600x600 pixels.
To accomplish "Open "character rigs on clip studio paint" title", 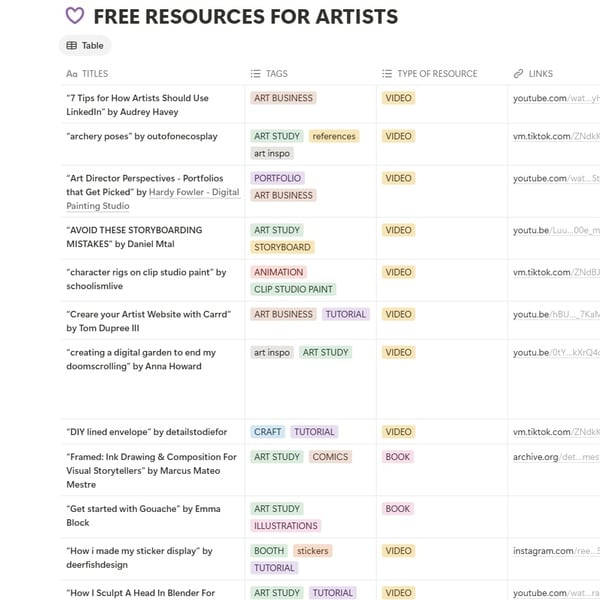I will click(146, 279).
